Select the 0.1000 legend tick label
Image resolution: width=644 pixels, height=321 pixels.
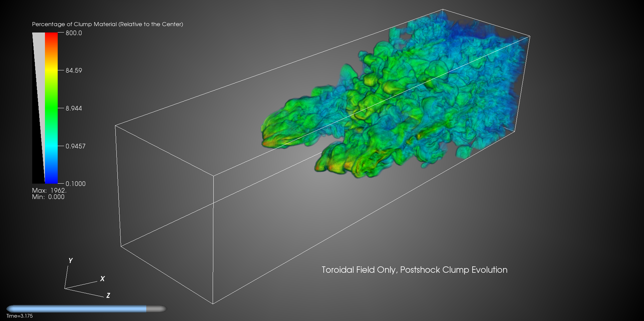pos(75,184)
